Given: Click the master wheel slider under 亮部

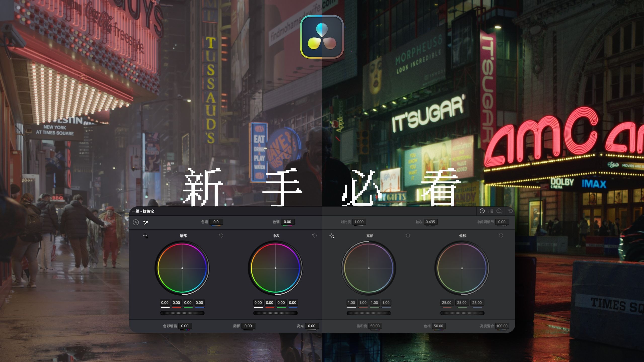Looking at the screenshot, I should point(369,313).
